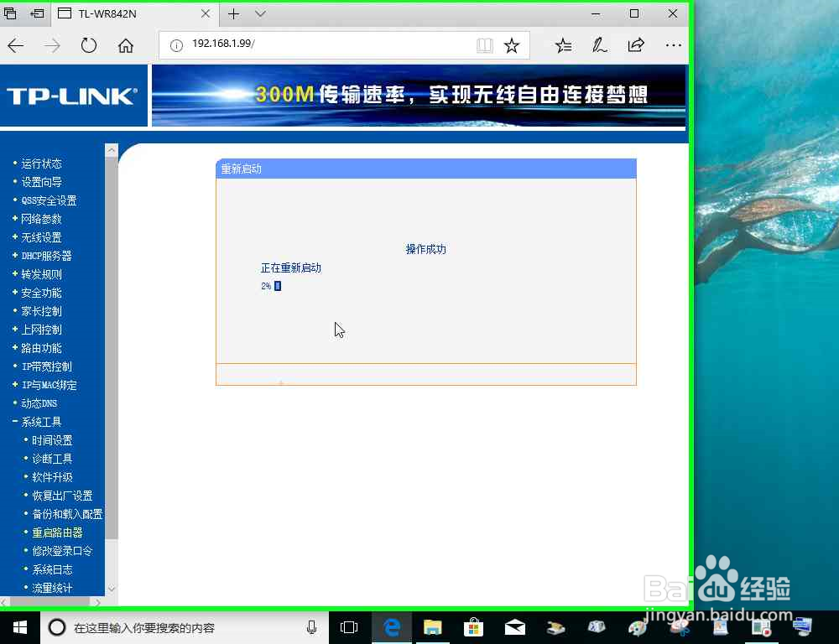Open Microsoft Store from the taskbar
This screenshot has width=839, height=644.
tap(473, 627)
